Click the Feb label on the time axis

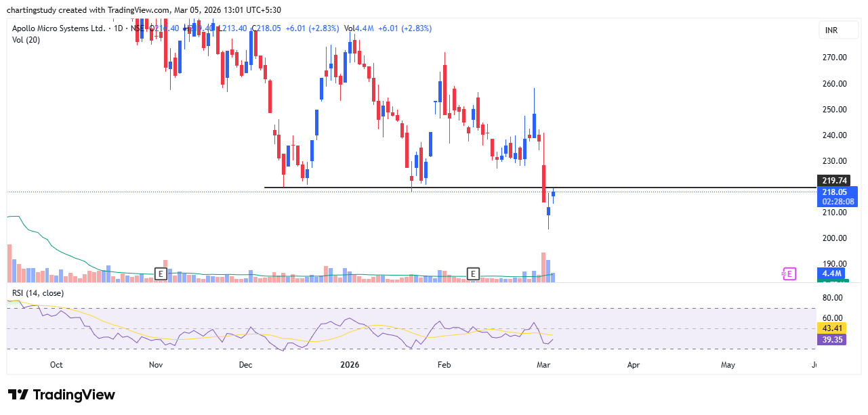point(444,365)
